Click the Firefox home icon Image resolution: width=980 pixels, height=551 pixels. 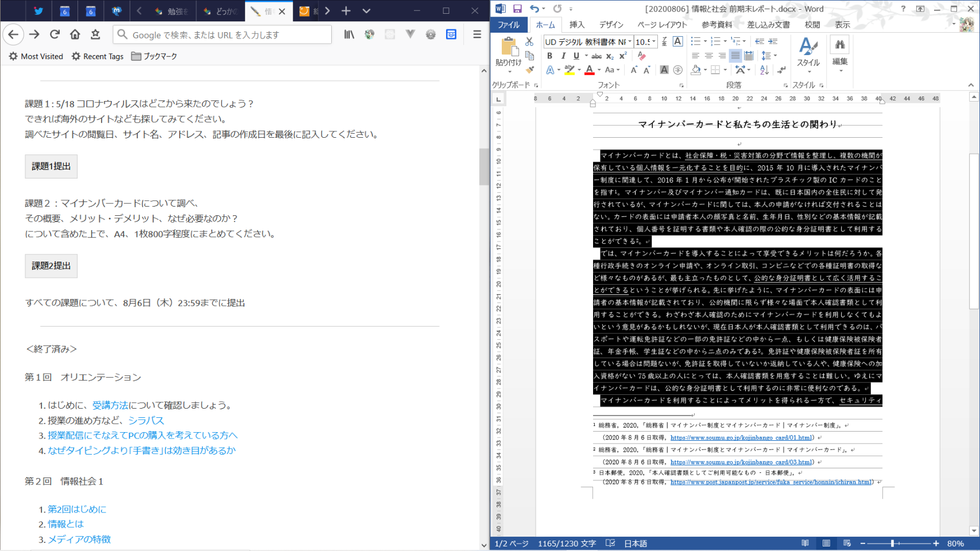coord(75,34)
